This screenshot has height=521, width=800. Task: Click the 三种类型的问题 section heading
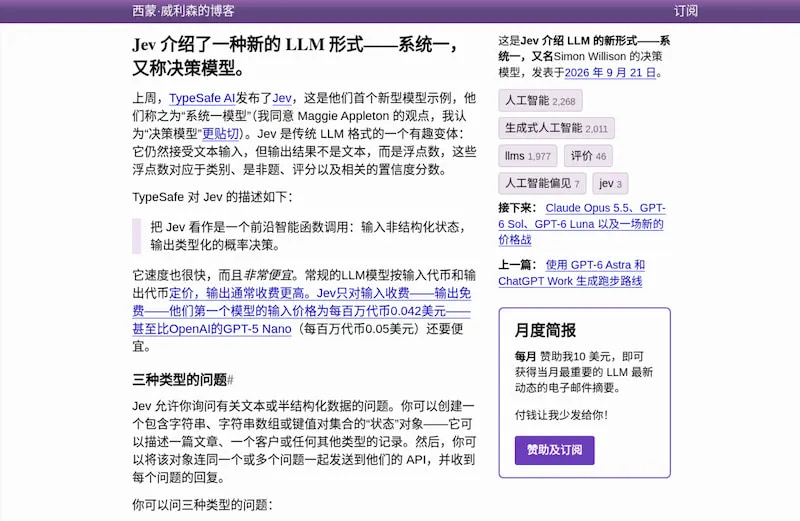pos(179,380)
